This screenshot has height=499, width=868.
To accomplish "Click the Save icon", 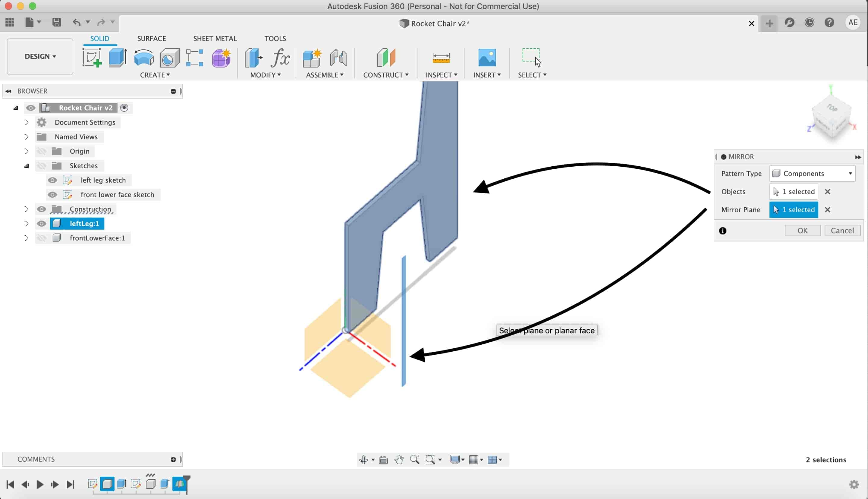I will (57, 22).
